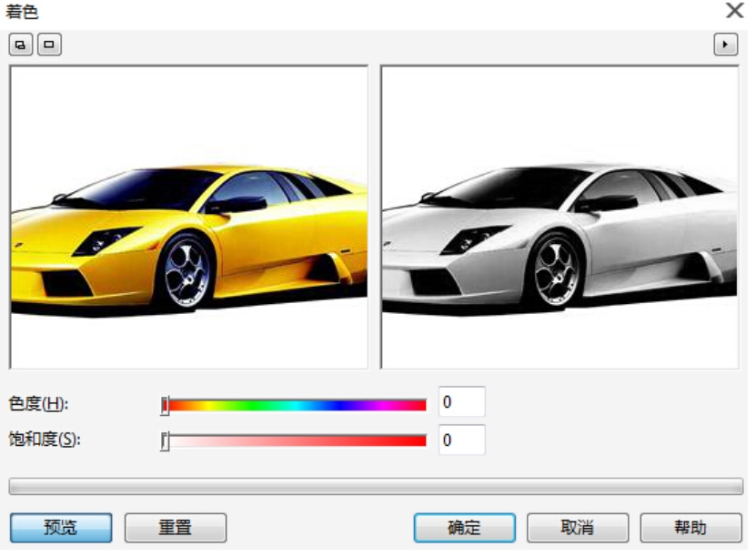Viewport: 756px width, 557px height.
Task: Select the 色度 slider handle
Action: [x=165, y=406]
